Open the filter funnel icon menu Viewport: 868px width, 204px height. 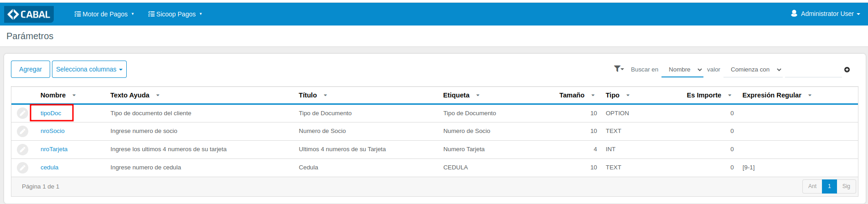coord(618,69)
